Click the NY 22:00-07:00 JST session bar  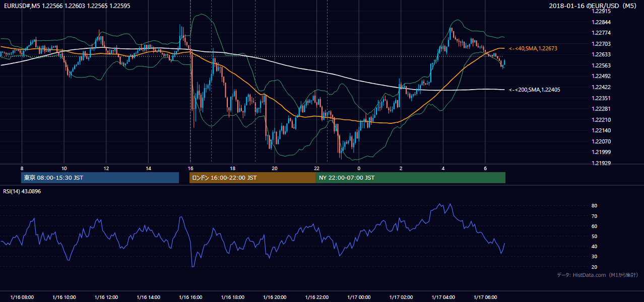(411, 178)
